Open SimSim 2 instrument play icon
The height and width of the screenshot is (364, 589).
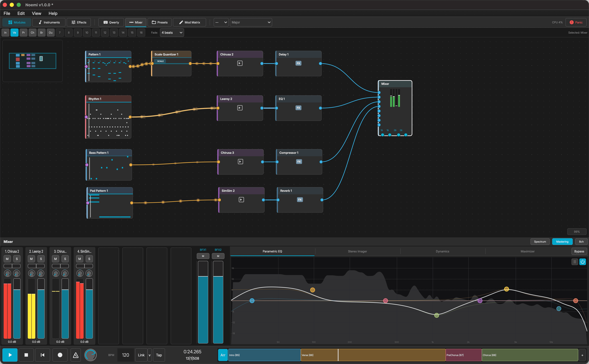point(241,200)
